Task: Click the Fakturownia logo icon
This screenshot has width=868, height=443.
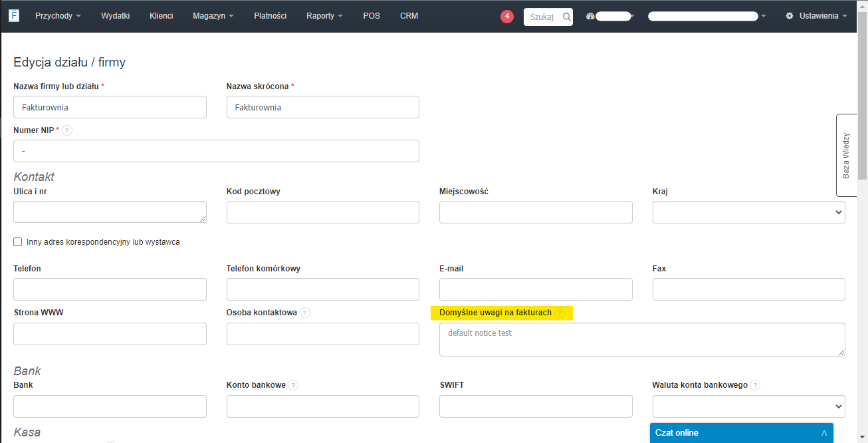Action: click(15, 15)
